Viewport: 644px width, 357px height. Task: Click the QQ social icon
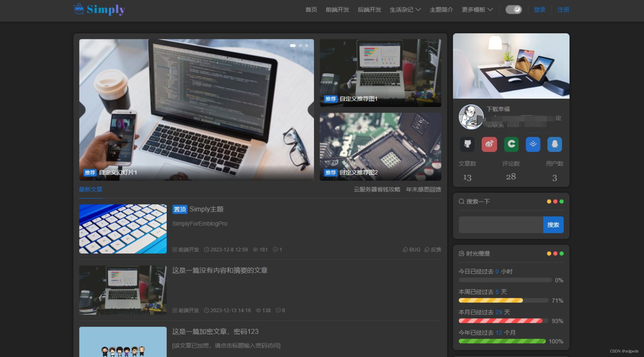555,144
